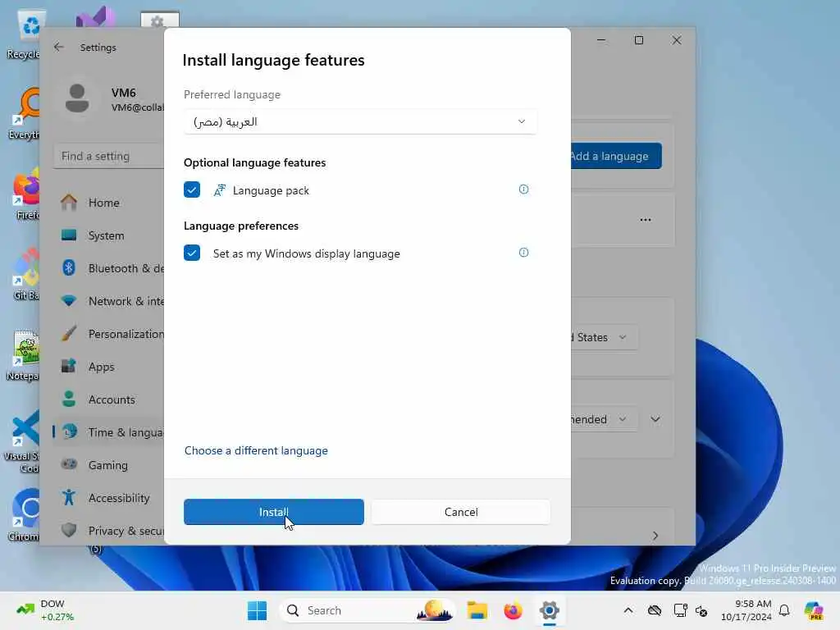
Task: Open Windows Start menu
Action: [257, 610]
